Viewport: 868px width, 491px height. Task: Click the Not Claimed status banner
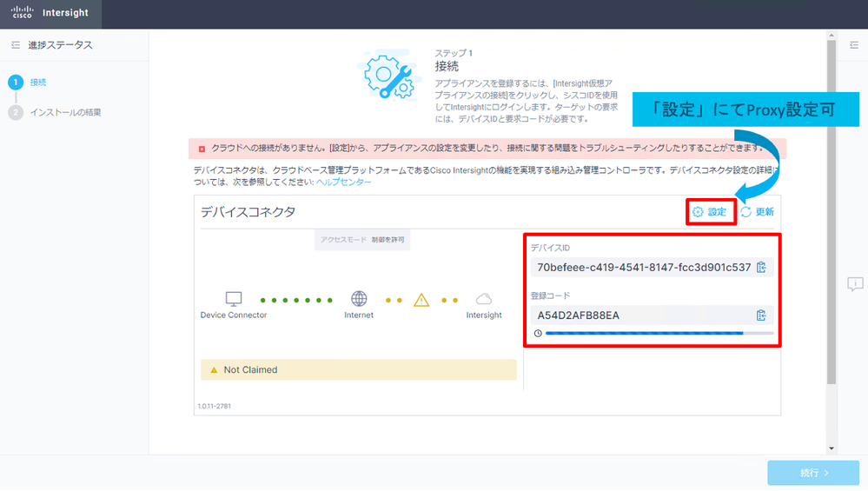(x=358, y=370)
